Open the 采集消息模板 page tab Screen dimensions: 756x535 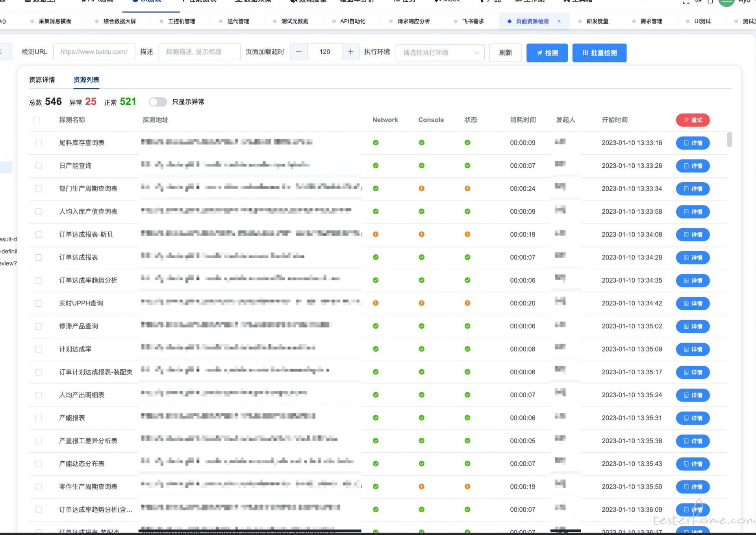[55, 21]
